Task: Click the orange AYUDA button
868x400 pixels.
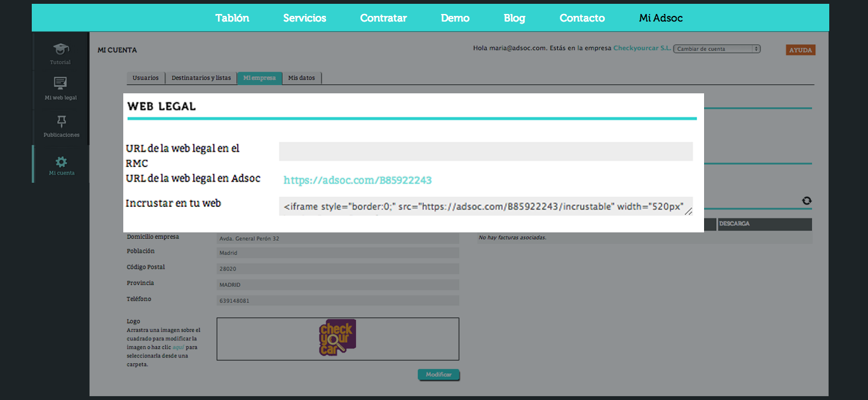Action: (x=801, y=50)
